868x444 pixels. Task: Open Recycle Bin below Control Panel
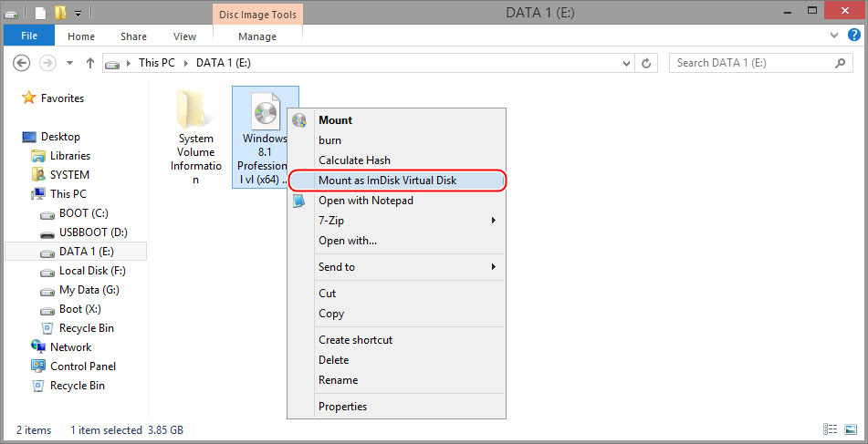[77, 386]
